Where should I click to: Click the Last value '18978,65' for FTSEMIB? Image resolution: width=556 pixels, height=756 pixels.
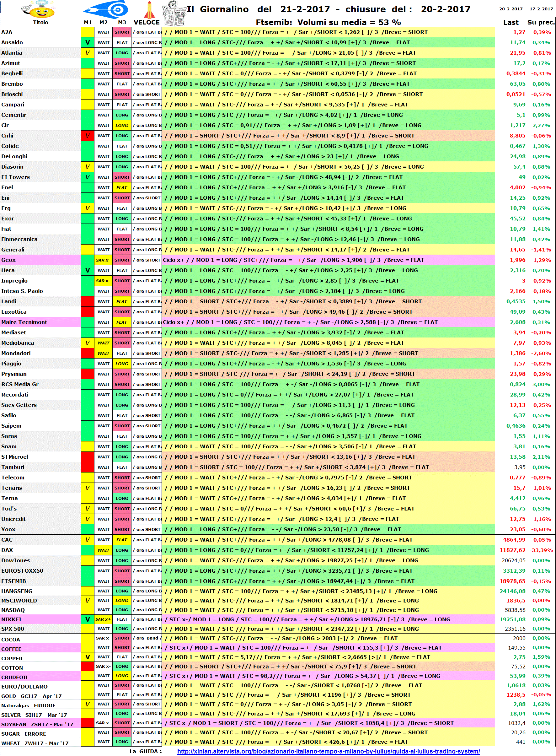click(512, 581)
